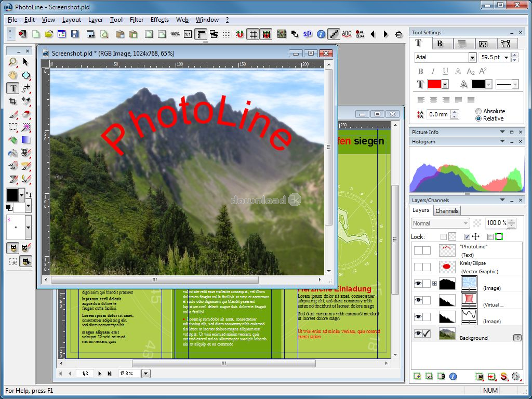Image resolution: width=532 pixels, height=399 pixels.
Task: Click the Save floppy disk icon
Action: 75,34
